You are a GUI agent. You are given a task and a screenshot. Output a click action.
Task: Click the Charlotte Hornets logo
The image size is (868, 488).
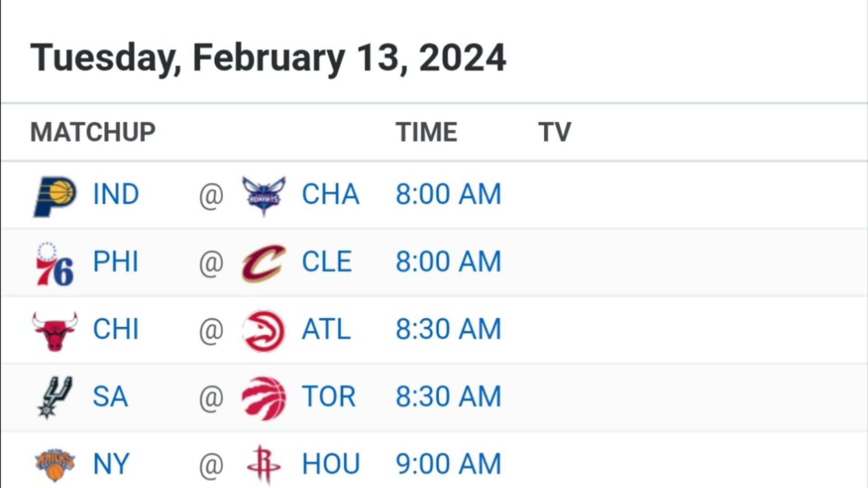(264, 196)
